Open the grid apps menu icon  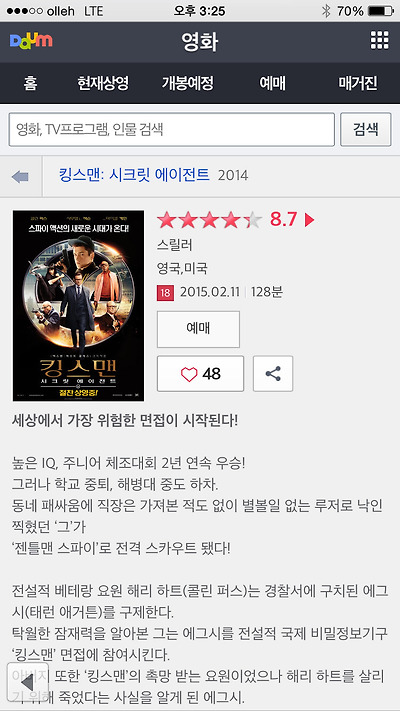pyautogui.click(x=379, y=40)
